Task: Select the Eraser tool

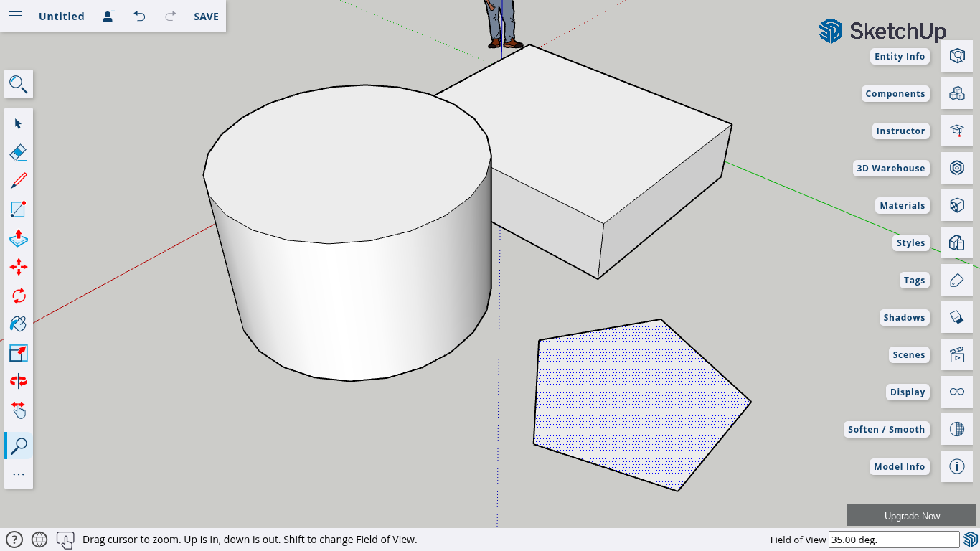Action: click(19, 152)
